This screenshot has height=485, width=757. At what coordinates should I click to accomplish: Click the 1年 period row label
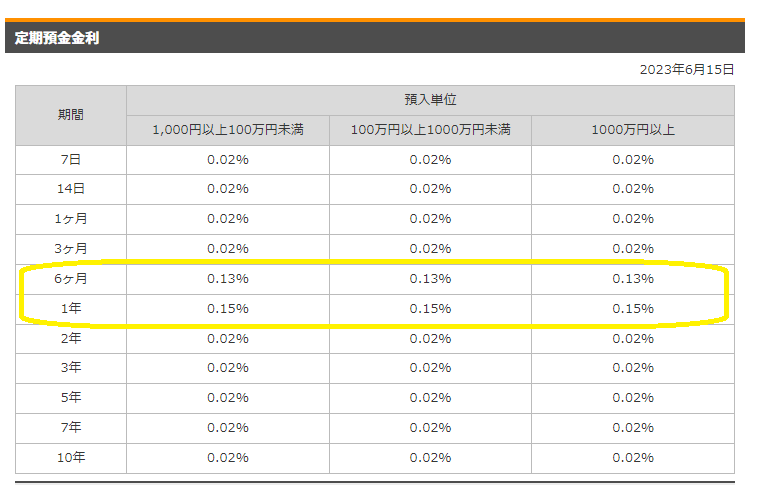tap(70, 309)
